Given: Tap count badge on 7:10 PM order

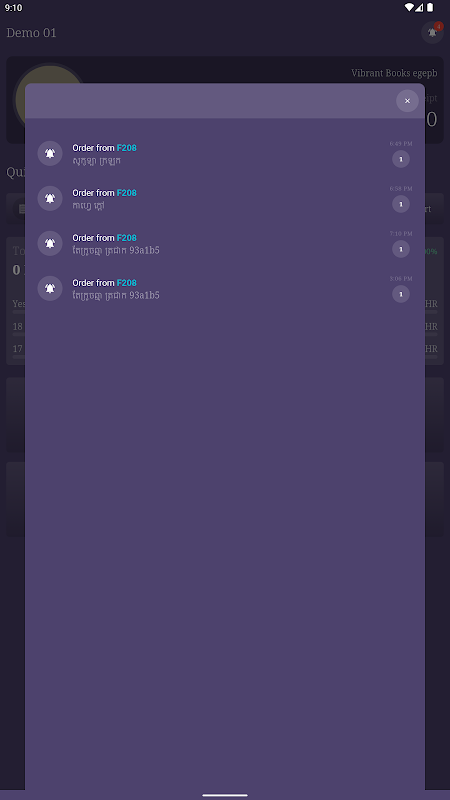Looking at the screenshot, I should 401,249.
